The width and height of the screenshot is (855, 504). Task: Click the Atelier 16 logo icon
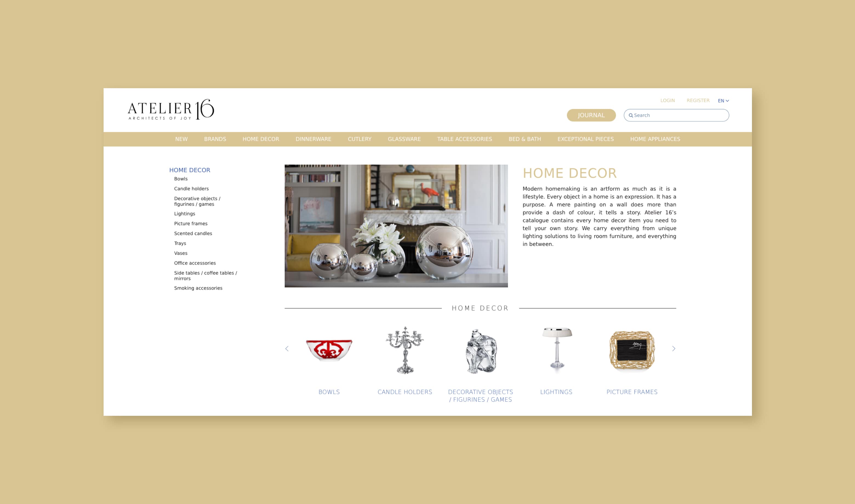[x=171, y=110]
